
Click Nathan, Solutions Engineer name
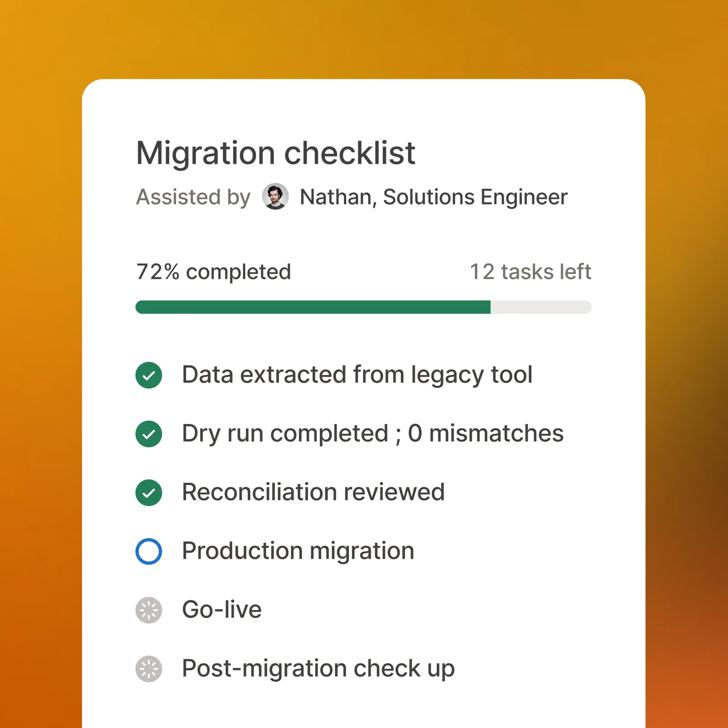pyautogui.click(x=434, y=197)
